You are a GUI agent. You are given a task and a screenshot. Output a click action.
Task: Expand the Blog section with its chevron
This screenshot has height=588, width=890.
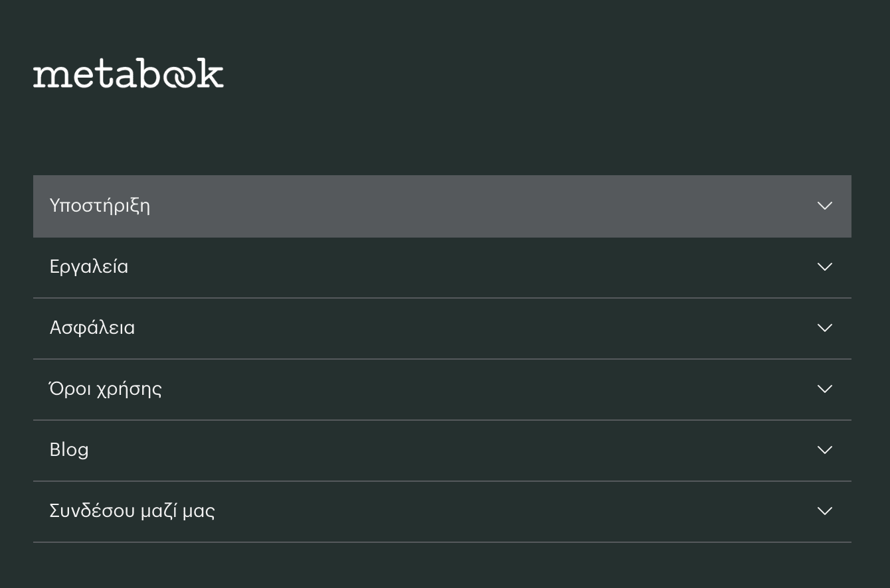pyautogui.click(x=824, y=450)
